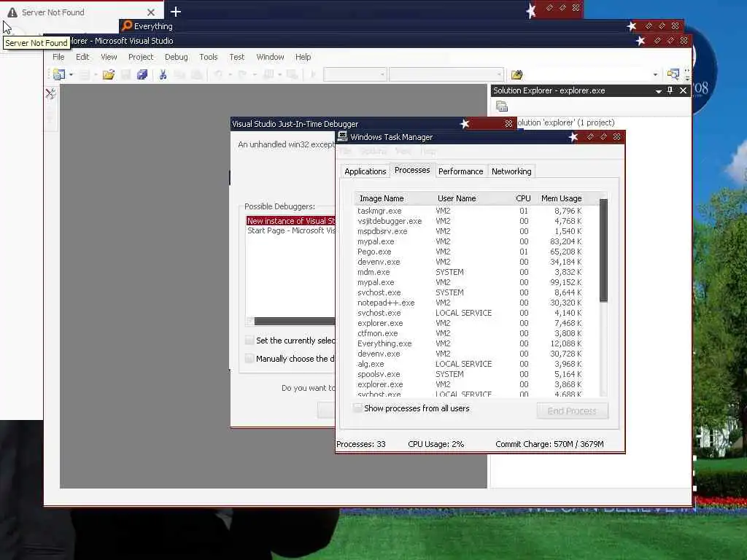
Task: Open the View menu in Visual Studio
Action: tap(109, 57)
